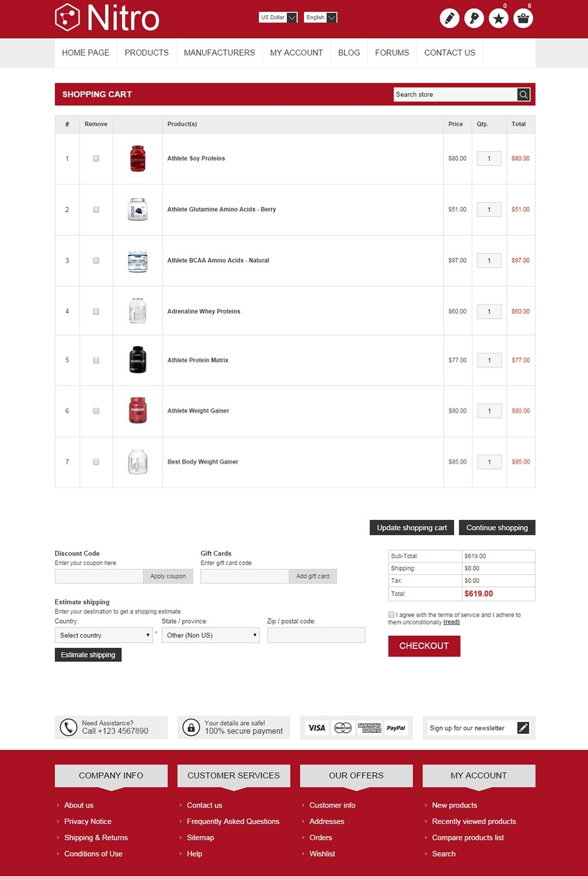The image size is (588, 876).
Task: Click the pencil register icon in header
Action: [449, 18]
